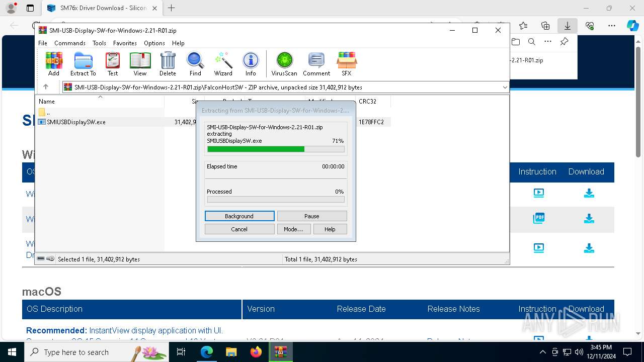
Task: Click the Instruction video icon in the first row
Action: 538,193
